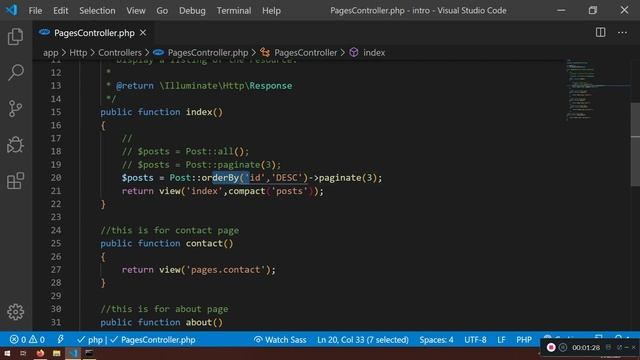Open the Selection menu
Viewport: 640px width, 360px height.
coord(97,11)
